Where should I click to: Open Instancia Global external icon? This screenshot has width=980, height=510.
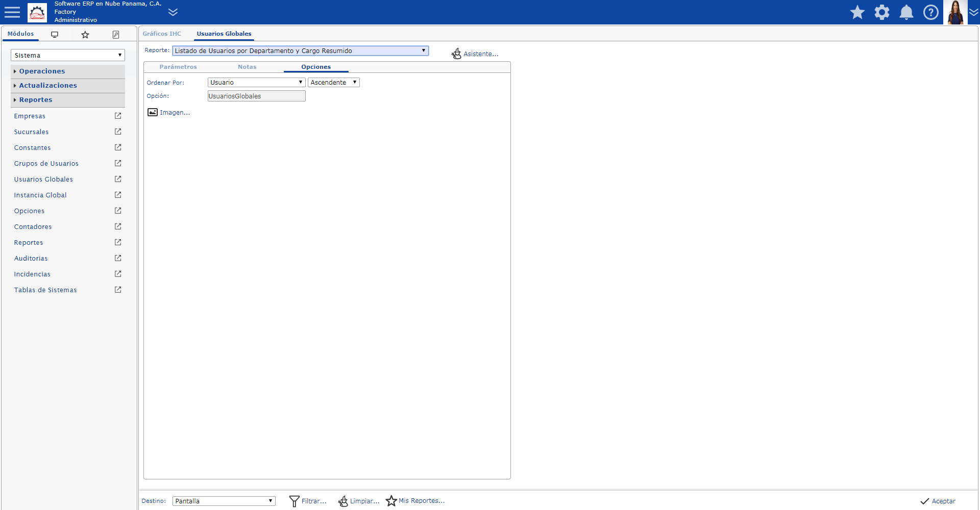coord(118,195)
